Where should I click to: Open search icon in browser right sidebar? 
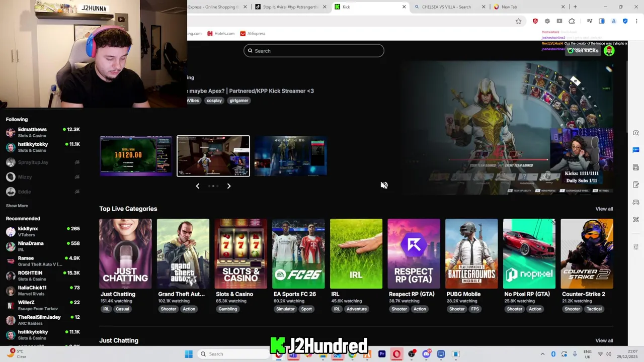(636, 133)
